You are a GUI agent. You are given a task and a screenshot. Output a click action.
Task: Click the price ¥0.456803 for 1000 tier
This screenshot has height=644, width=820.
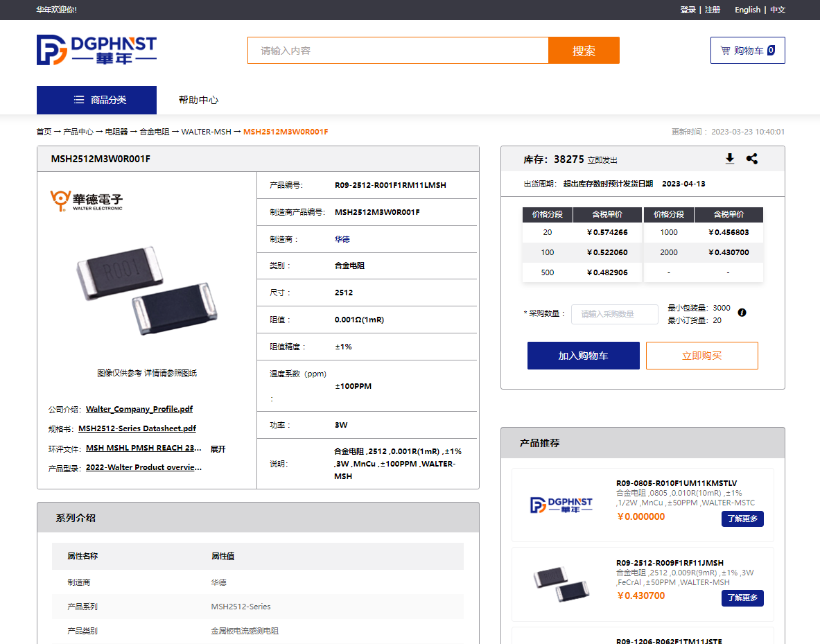[x=729, y=232]
